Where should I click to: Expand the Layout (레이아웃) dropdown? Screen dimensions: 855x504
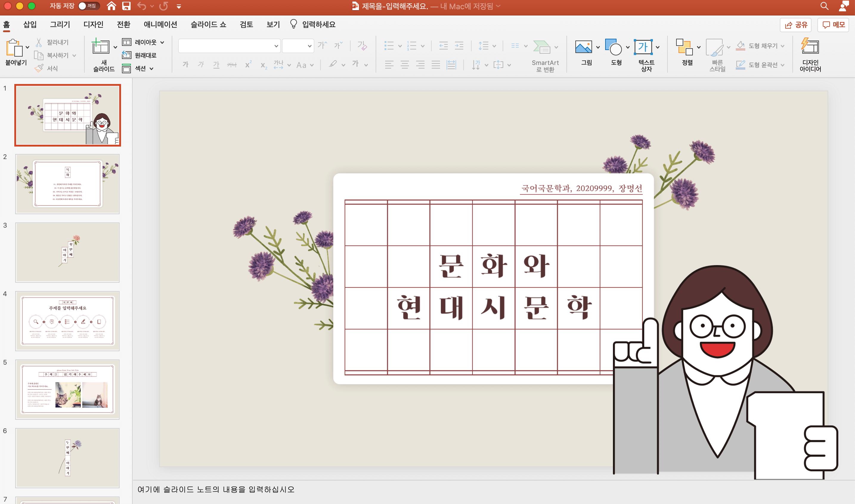click(162, 43)
